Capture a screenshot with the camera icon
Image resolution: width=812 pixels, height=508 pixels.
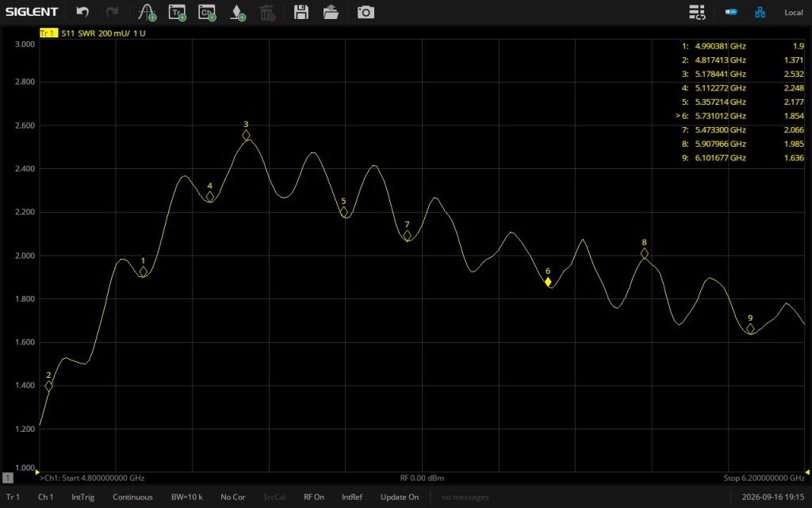point(366,12)
